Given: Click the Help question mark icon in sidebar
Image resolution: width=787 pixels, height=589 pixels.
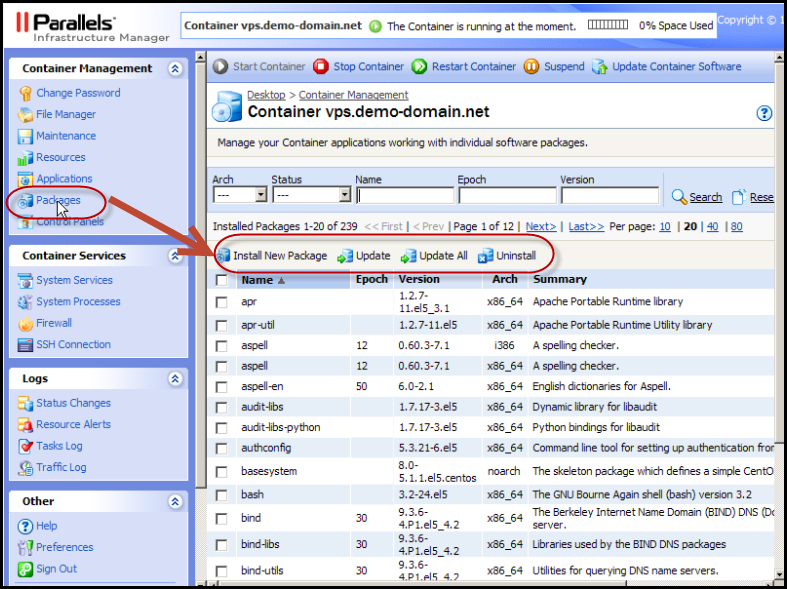Looking at the screenshot, I should pyautogui.click(x=25, y=526).
